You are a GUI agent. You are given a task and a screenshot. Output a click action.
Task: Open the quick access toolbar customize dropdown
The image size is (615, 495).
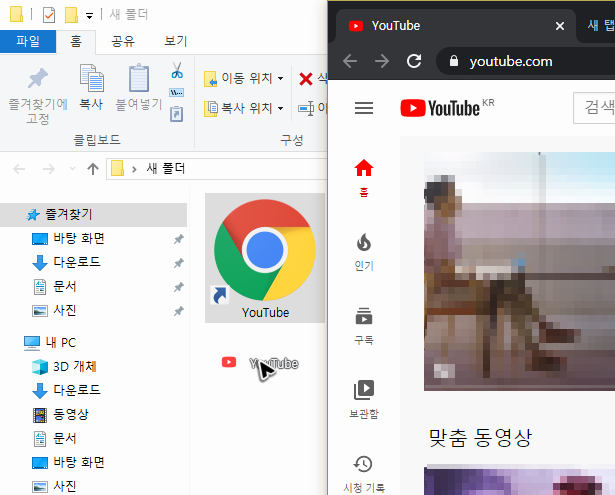[x=89, y=16]
